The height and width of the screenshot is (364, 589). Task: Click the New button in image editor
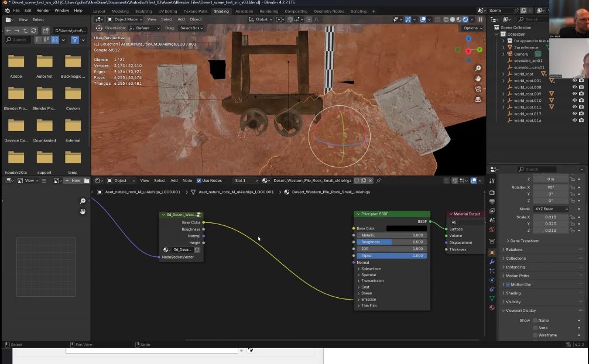pyautogui.click(x=73, y=181)
